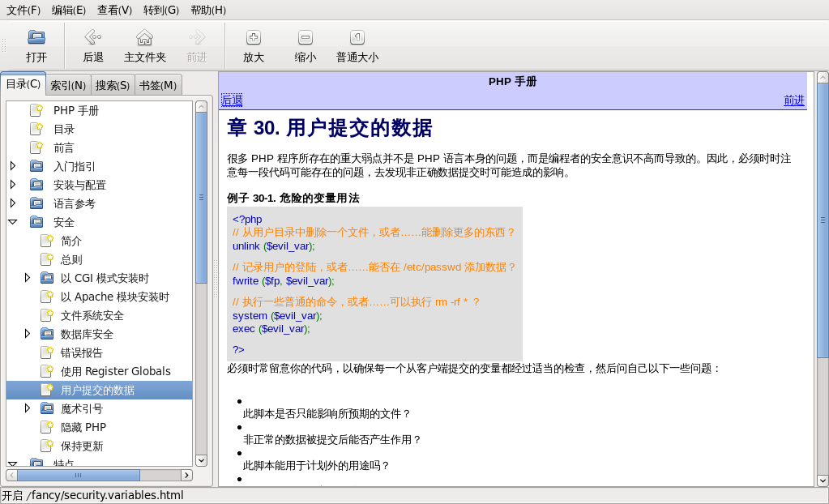Select the folder icon next to 数据库安全

click(x=47, y=334)
